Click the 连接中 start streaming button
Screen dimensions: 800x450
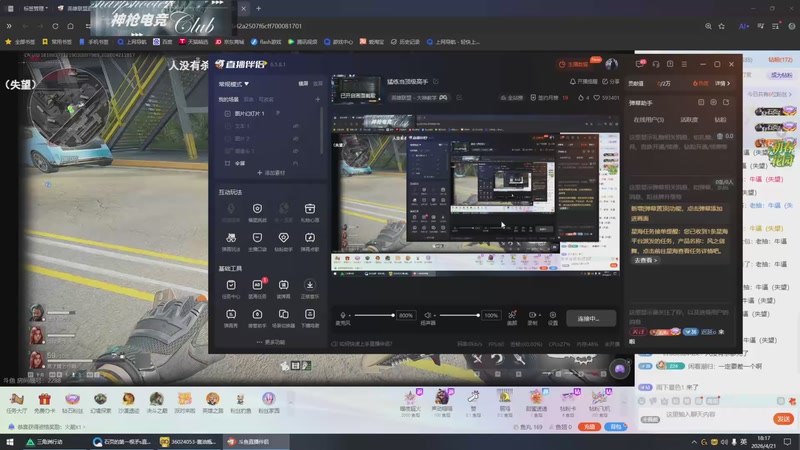click(591, 318)
